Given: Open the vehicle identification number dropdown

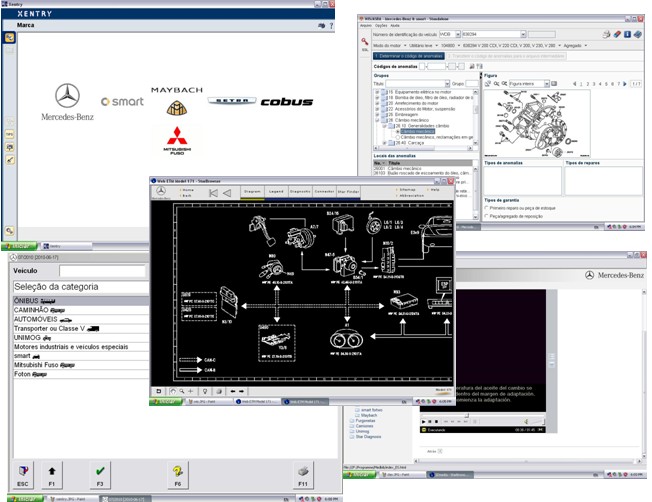Looking at the screenshot, I should [523, 35].
